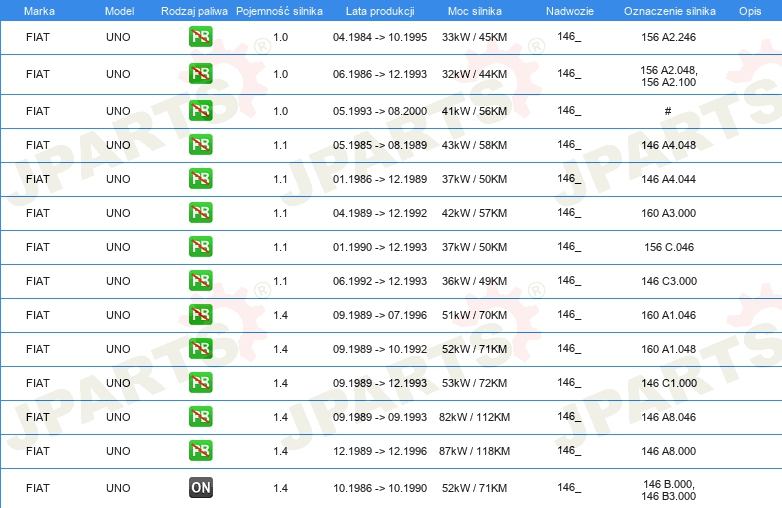Screen dimensions: 782x508
Task: Click petrol fuel icon in 160 A1.046 row
Action: click(x=200, y=315)
